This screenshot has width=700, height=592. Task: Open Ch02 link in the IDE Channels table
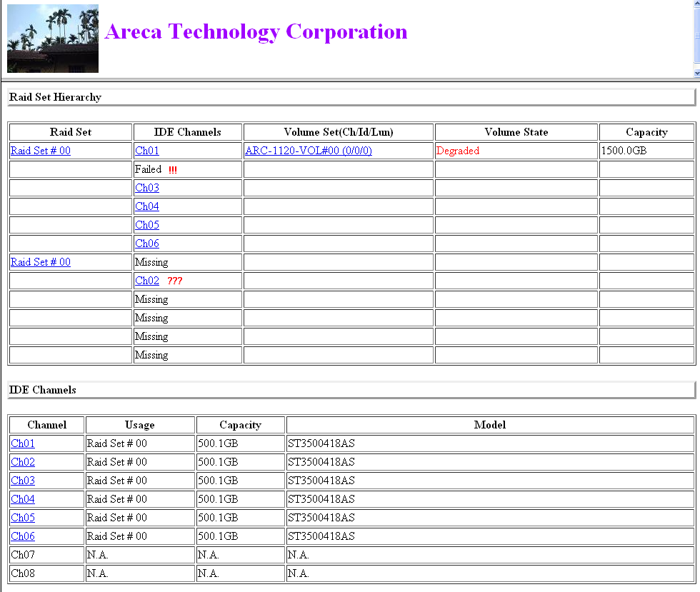tap(23, 462)
